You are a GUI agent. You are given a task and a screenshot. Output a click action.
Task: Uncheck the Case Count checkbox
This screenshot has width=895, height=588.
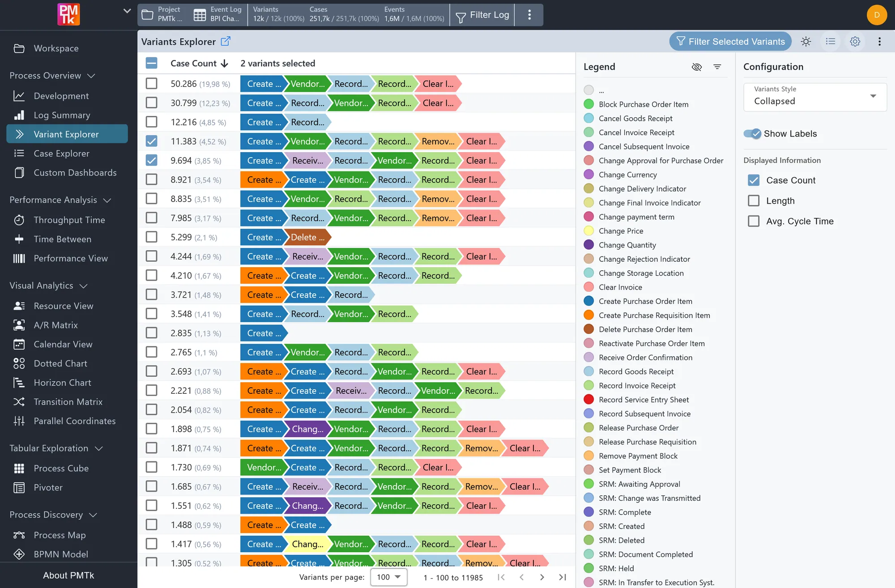(754, 180)
